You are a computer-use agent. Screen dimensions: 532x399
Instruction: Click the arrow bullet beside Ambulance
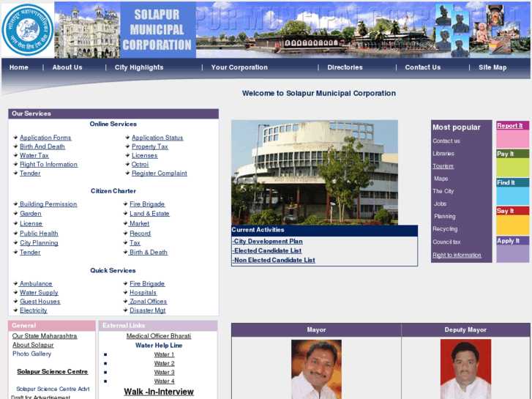(15, 283)
